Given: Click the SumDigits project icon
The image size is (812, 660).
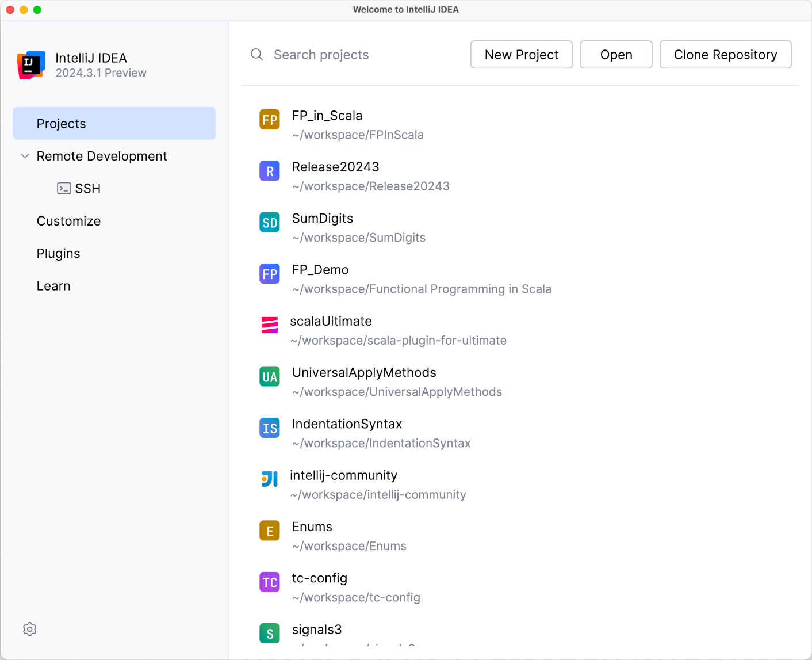Looking at the screenshot, I should coord(269,222).
